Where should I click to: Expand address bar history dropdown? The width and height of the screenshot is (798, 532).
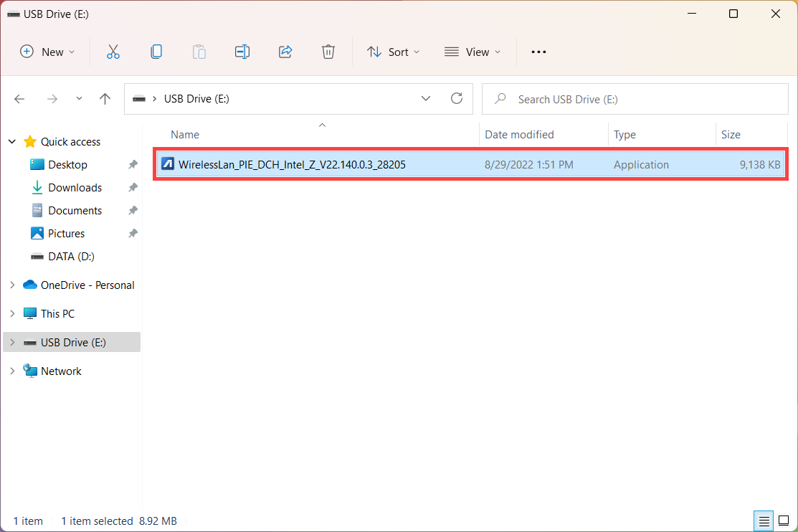pyautogui.click(x=426, y=99)
